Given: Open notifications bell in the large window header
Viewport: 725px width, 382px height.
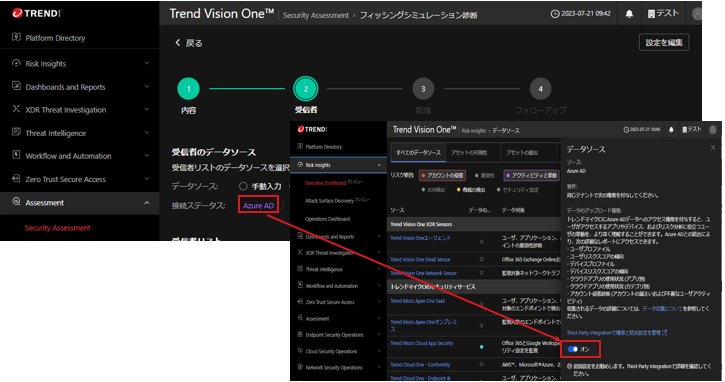Looking at the screenshot, I should pos(629,14).
